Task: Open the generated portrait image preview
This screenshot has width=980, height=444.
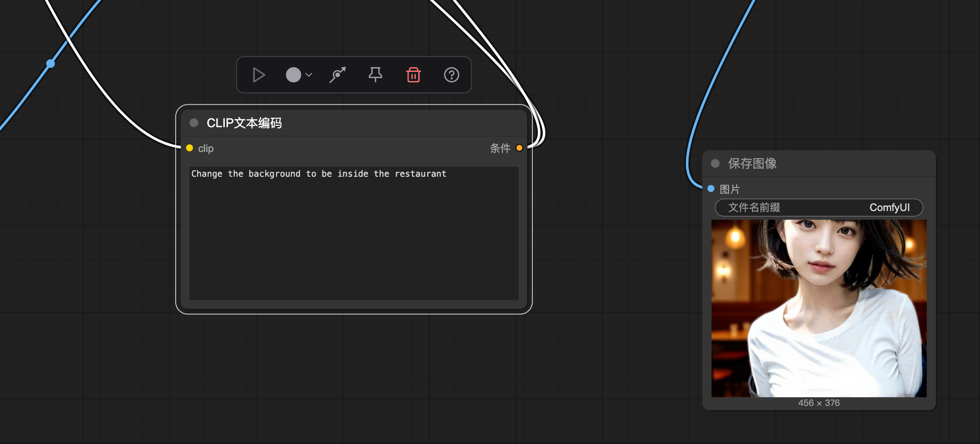Action: pos(819,308)
